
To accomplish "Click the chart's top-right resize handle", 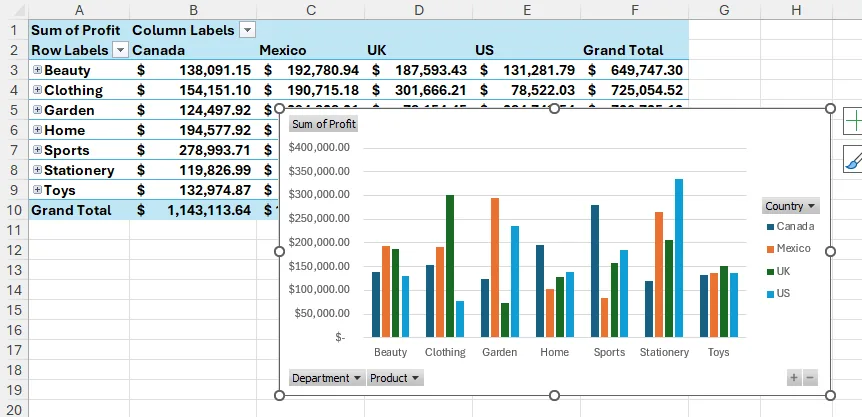I will pos(830,109).
